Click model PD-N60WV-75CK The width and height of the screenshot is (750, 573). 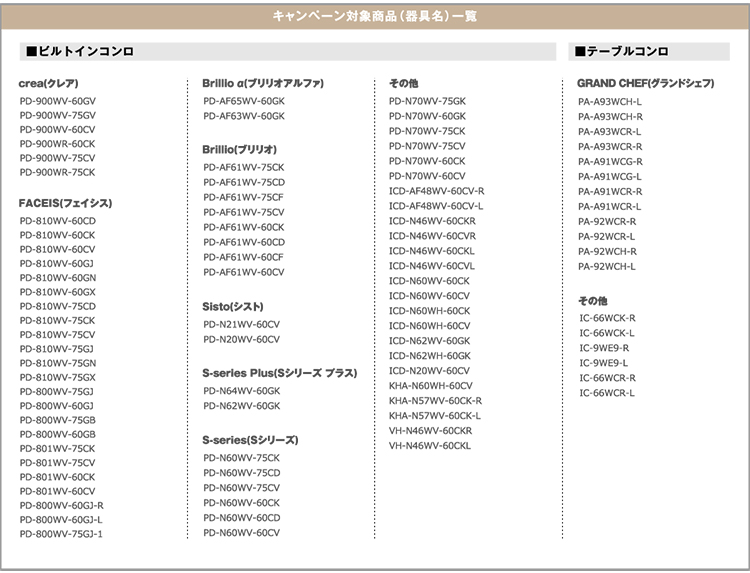(x=242, y=458)
